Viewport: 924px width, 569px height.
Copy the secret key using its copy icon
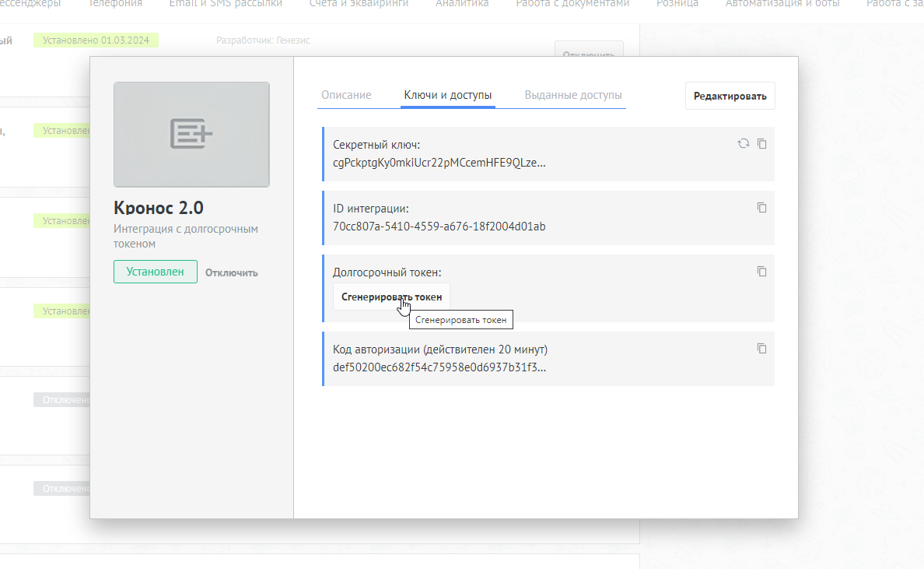pyautogui.click(x=762, y=144)
